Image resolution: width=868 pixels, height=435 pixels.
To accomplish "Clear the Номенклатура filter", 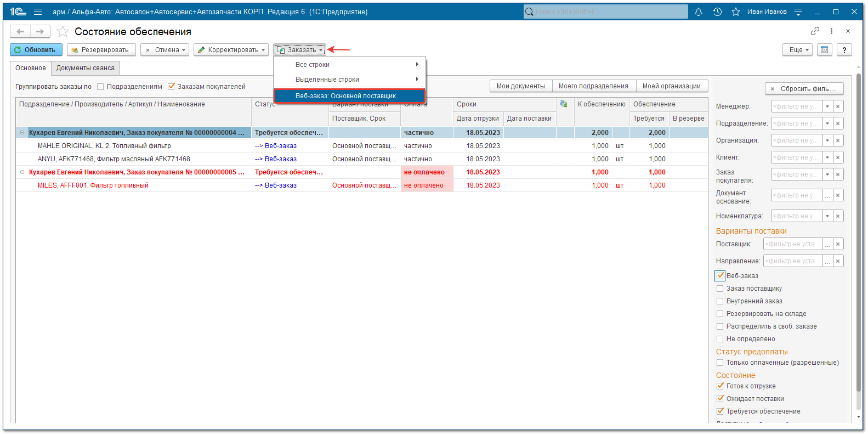I will coord(838,216).
